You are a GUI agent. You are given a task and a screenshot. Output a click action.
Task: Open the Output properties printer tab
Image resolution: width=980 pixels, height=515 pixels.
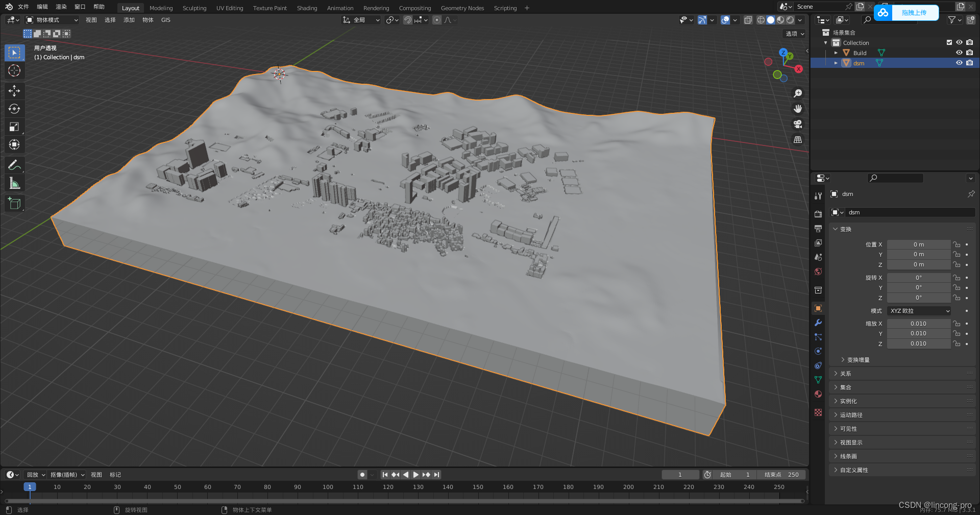tap(818, 228)
